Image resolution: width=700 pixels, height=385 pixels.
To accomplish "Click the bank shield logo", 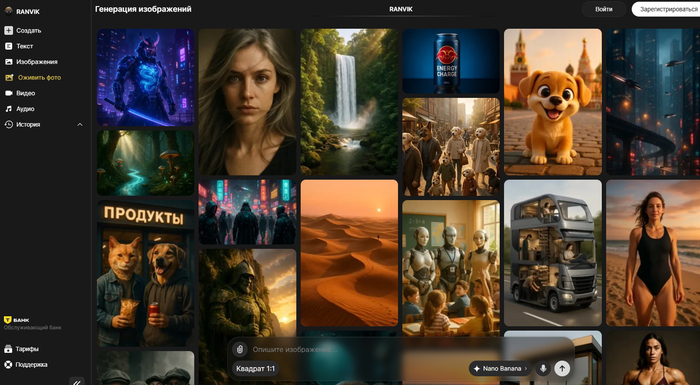I will [x=8, y=320].
